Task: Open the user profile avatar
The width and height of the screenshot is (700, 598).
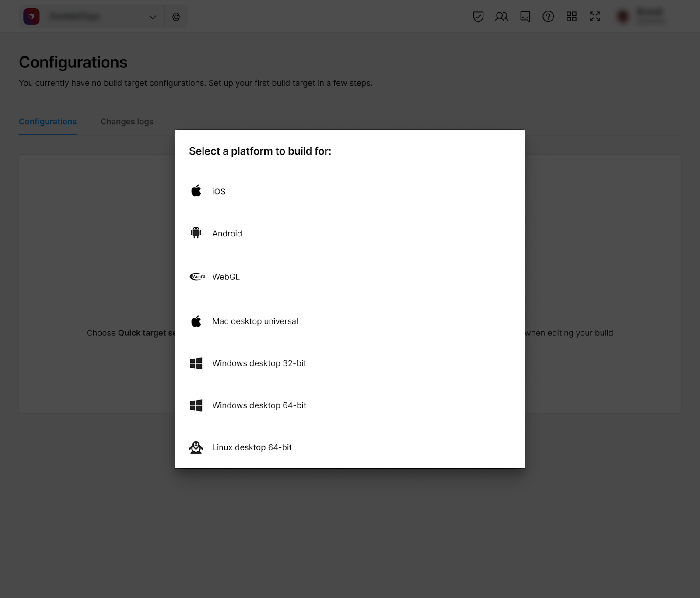Action: [623, 17]
